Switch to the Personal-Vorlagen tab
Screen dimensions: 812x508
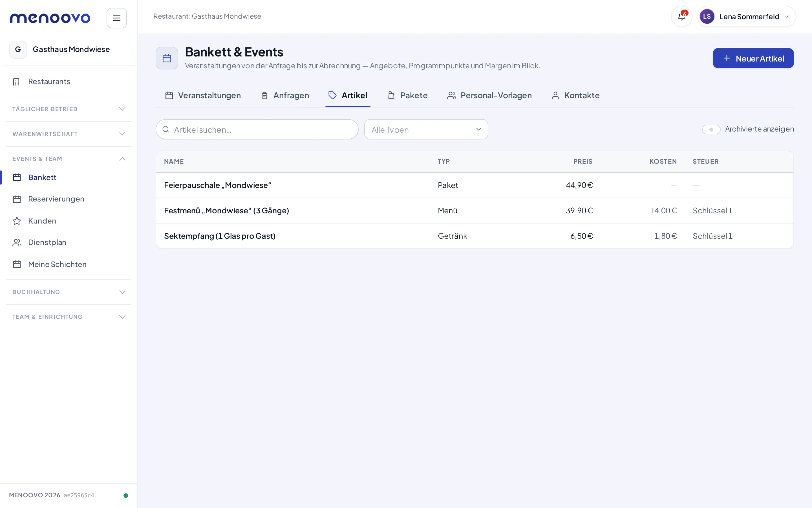489,95
